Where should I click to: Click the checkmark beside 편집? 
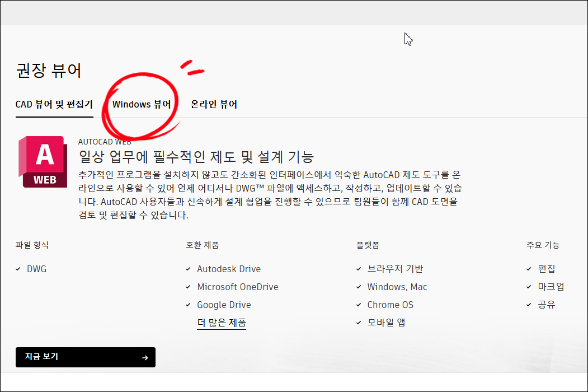coord(529,269)
